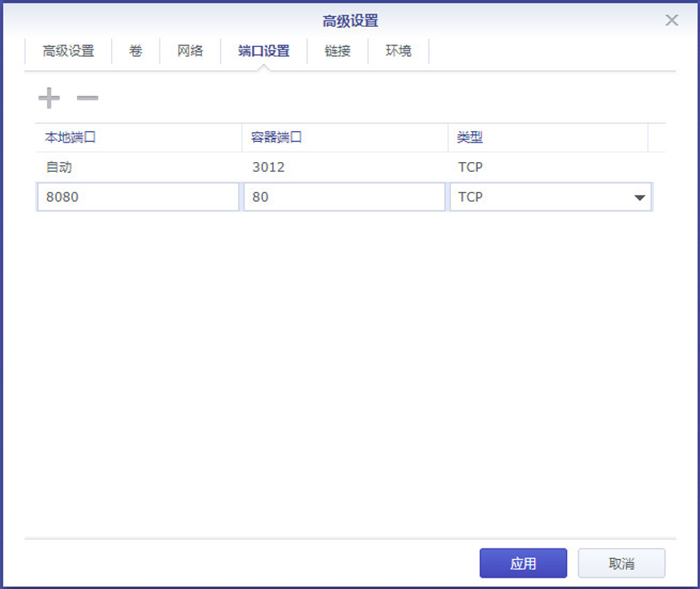The height and width of the screenshot is (589, 700).
Task: Close the 高级设置 dialog with X
Action: (x=672, y=20)
